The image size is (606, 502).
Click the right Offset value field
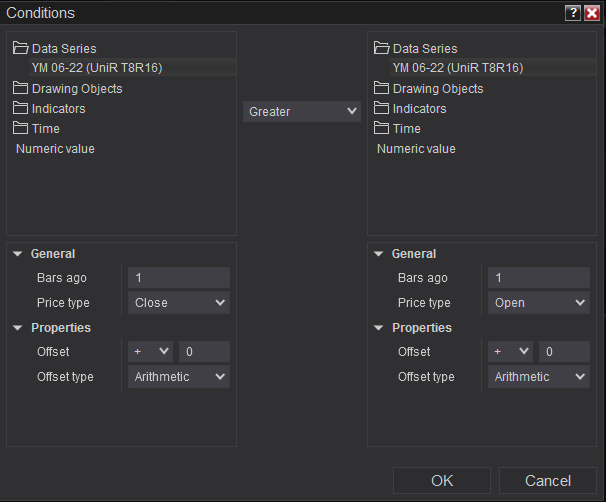pyautogui.click(x=564, y=352)
